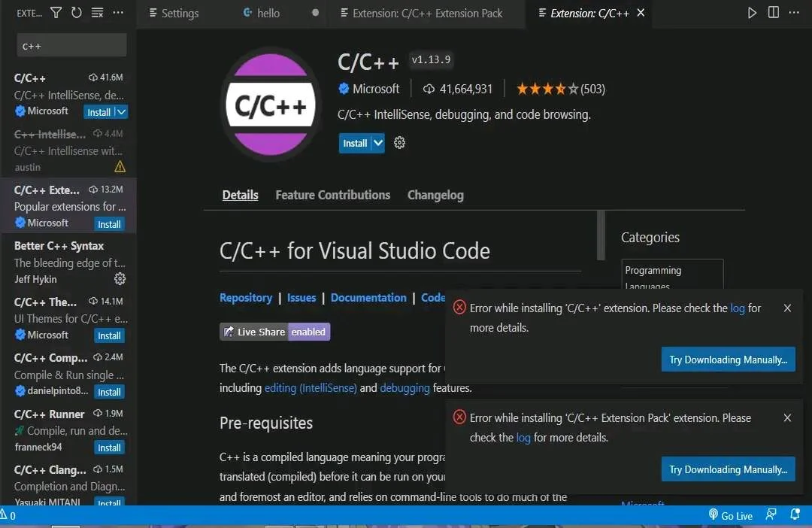Click warning icon on austin's C++ Intellisense
Viewport: 812px width, 528px height.
(x=120, y=166)
